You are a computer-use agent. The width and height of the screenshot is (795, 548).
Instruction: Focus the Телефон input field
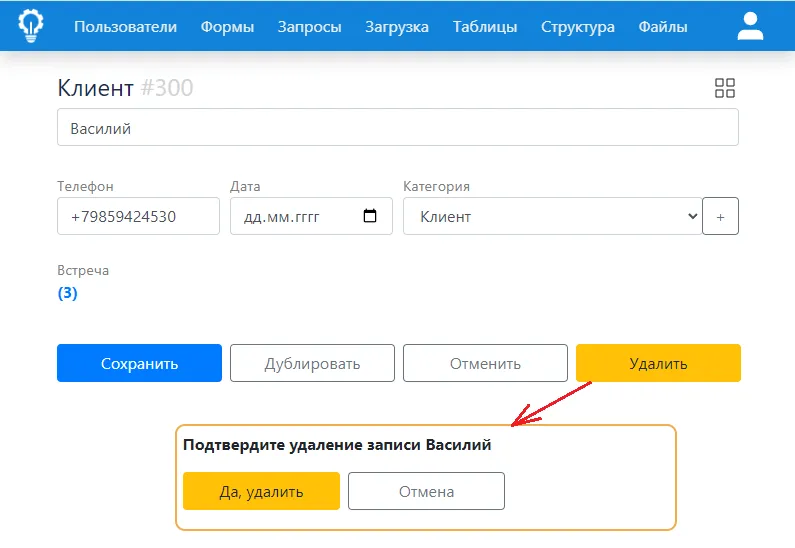click(138, 216)
